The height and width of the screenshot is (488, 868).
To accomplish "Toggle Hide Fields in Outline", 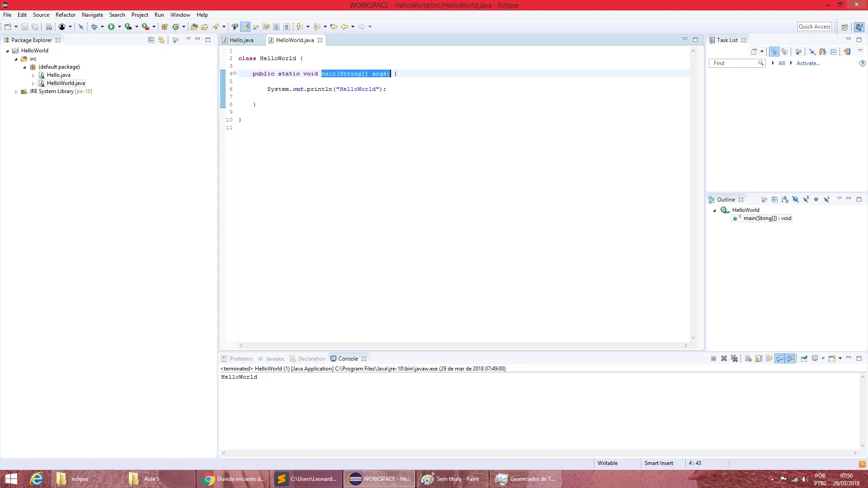I will (x=795, y=200).
